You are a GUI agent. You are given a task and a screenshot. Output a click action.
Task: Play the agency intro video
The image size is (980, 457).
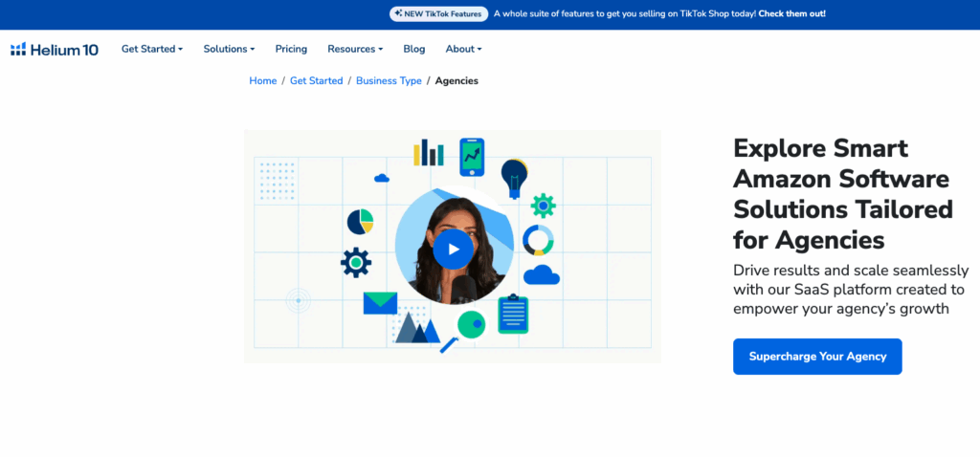tap(453, 250)
